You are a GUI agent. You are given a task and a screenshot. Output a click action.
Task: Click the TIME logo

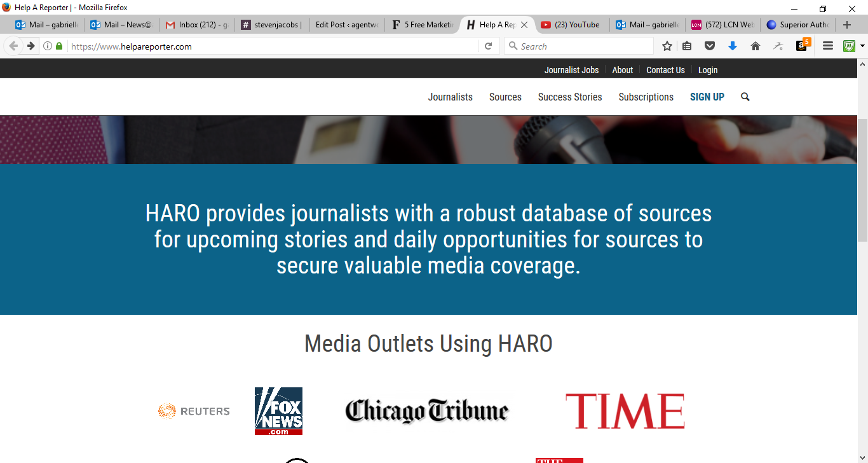point(625,411)
